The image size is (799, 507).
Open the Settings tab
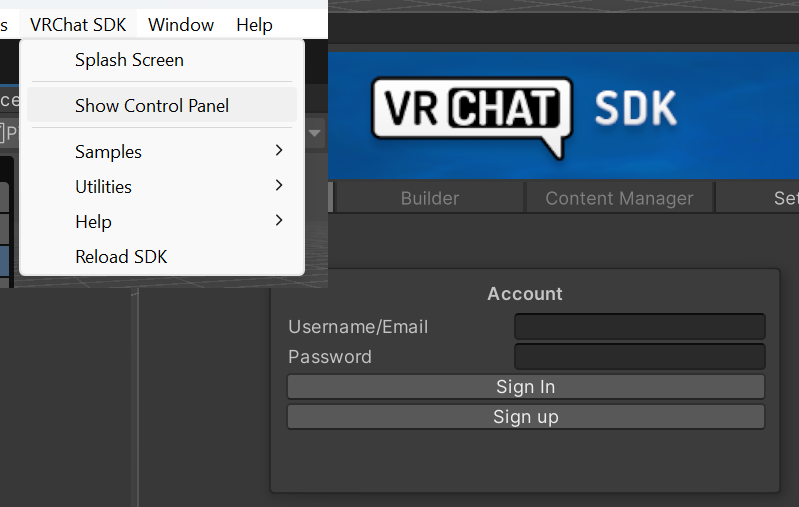(757, 198)
